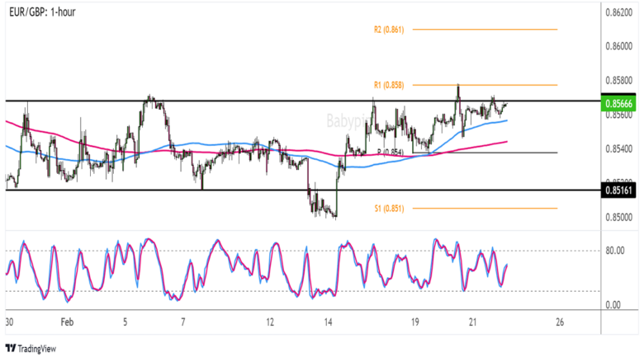Click the 0.85800 price axis label
The width and height of the screenshot is (644, 362).
(x=618, y=80)
